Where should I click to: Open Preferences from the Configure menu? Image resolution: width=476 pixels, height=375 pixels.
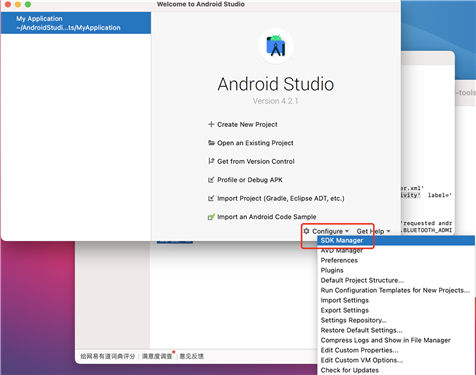pyautogui.click(x=396, y=260)
